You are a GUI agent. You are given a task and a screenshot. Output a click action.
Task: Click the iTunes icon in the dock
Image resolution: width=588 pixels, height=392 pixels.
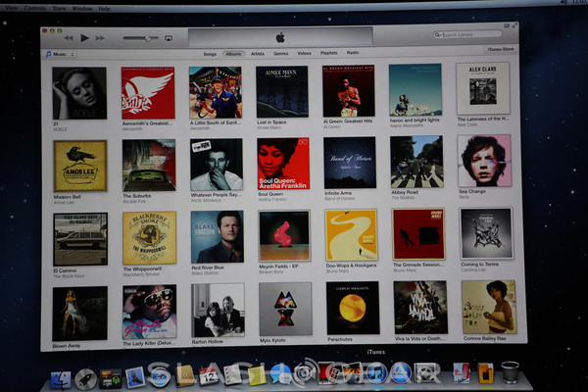(376, 372)
